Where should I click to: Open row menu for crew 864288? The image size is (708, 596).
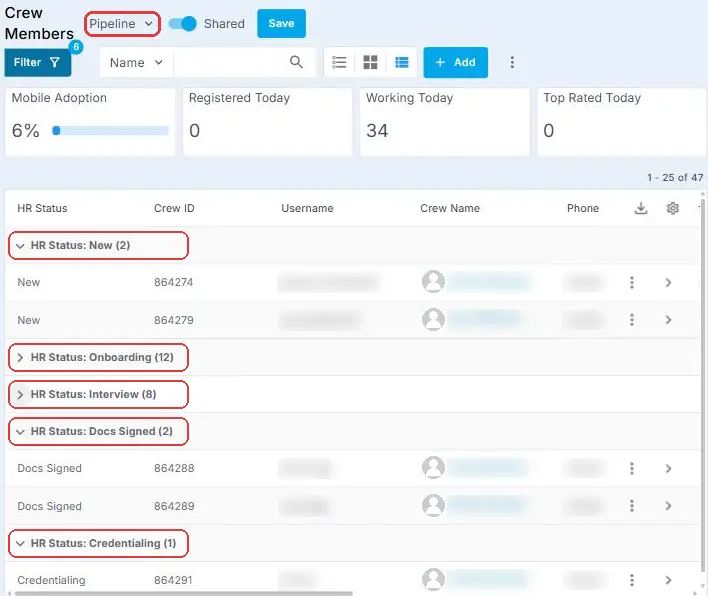click(632, 468)
